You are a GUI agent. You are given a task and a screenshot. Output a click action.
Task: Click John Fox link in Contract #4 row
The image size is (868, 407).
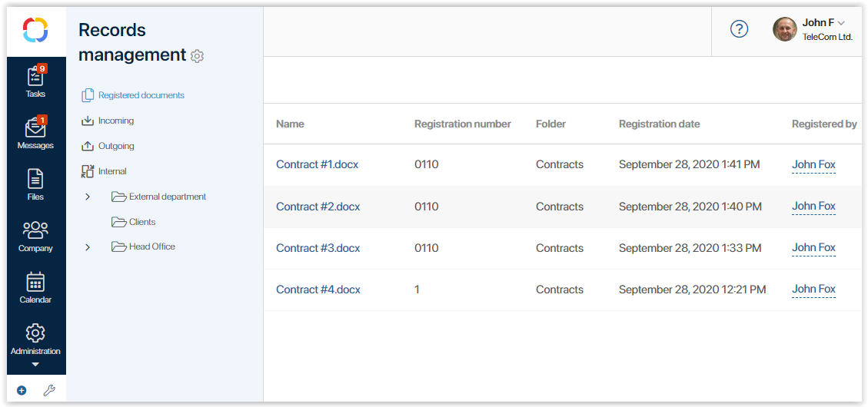point(813,290)
